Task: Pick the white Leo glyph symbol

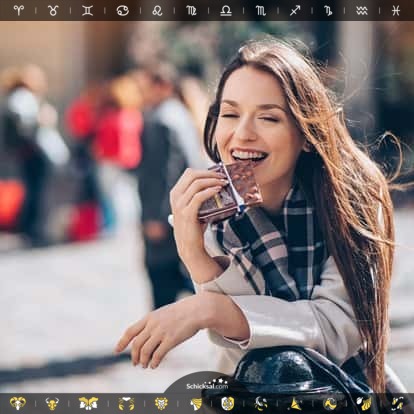Action: (157, 10)
